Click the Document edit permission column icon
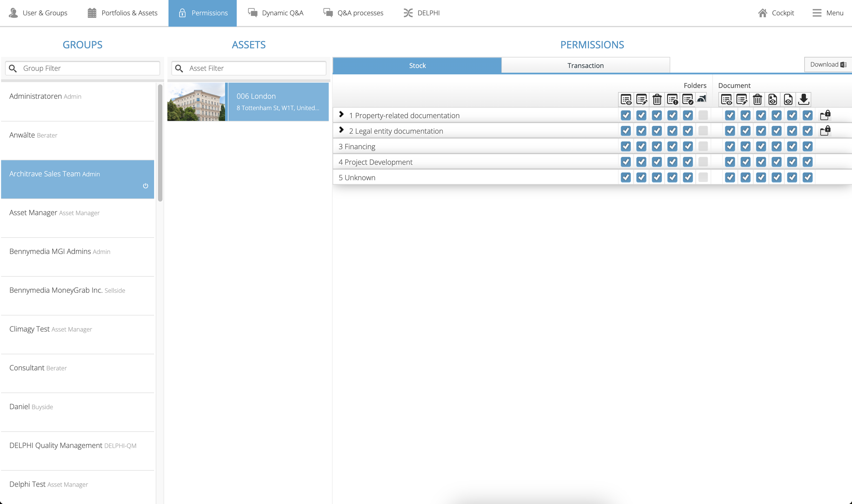This screenshot has height=504, width=852. pos(742,100)
